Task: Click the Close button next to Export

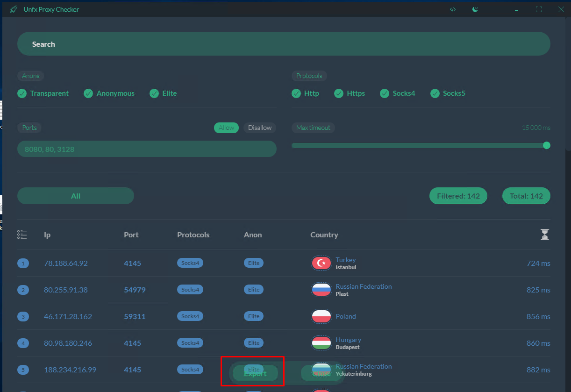Action: (321, 373)
